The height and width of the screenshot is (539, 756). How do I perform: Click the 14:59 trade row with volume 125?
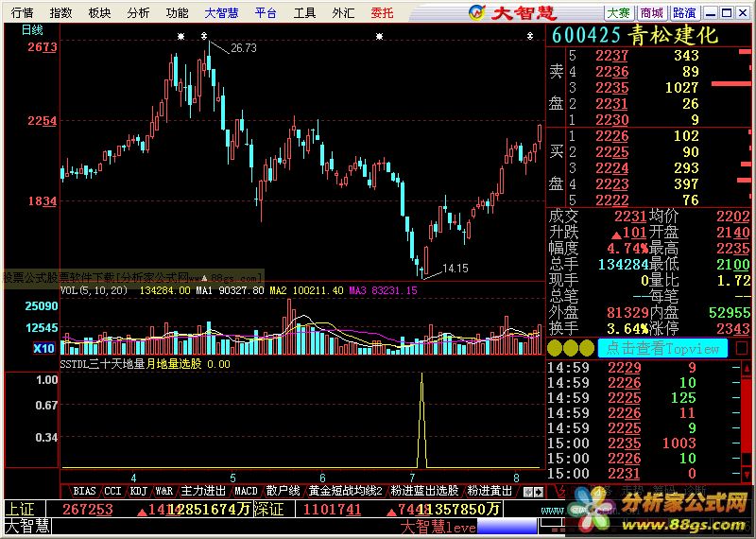tap(644, 398)
